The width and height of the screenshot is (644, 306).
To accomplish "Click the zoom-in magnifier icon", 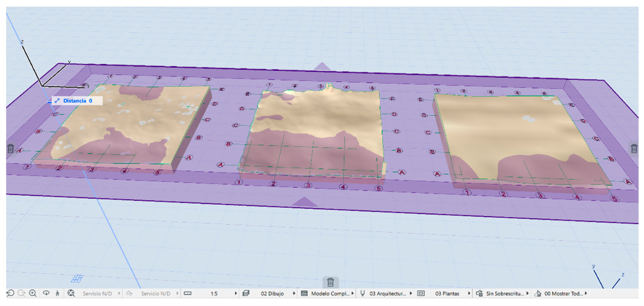I will tap(33, 293).
